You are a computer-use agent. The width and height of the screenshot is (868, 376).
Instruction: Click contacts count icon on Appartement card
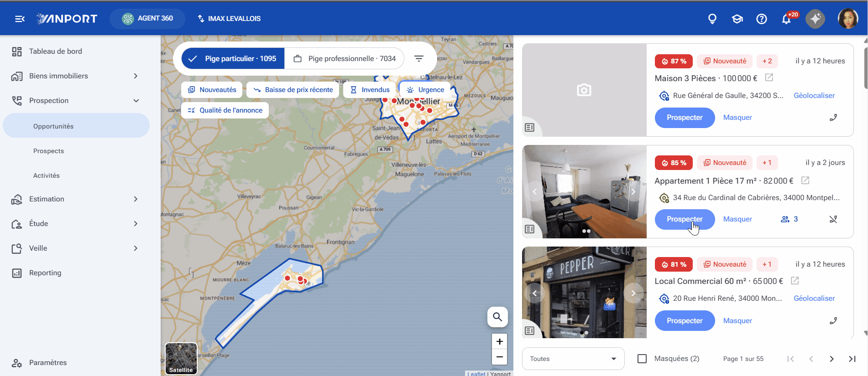(x=789, y=219)
